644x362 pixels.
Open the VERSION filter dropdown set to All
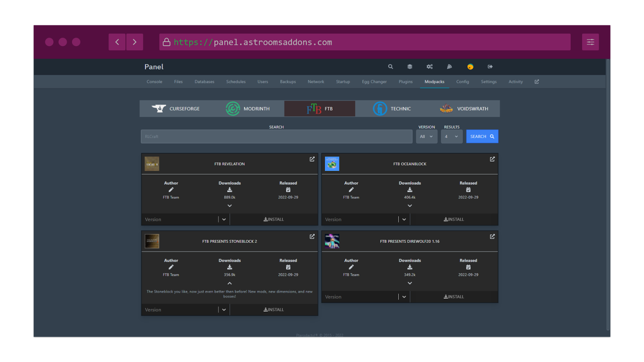pyautogui.click(x=427, y=136)
